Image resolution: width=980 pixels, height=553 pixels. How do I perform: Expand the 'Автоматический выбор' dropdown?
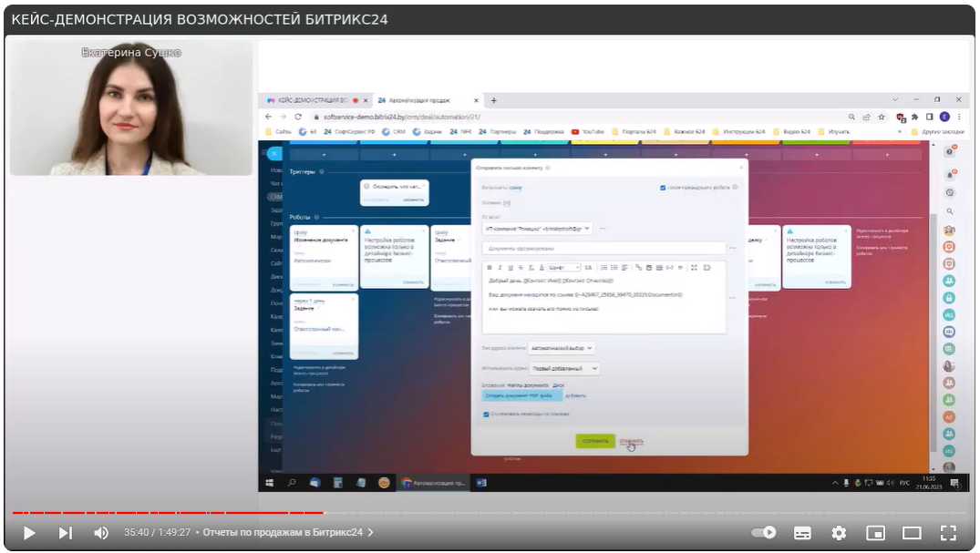coord(562,347)
